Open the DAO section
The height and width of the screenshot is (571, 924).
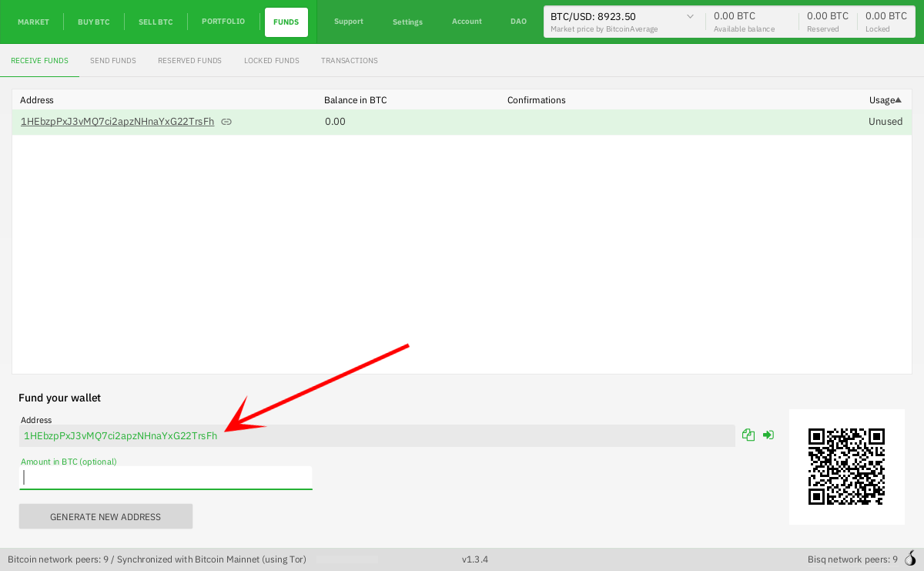(518, 22)
